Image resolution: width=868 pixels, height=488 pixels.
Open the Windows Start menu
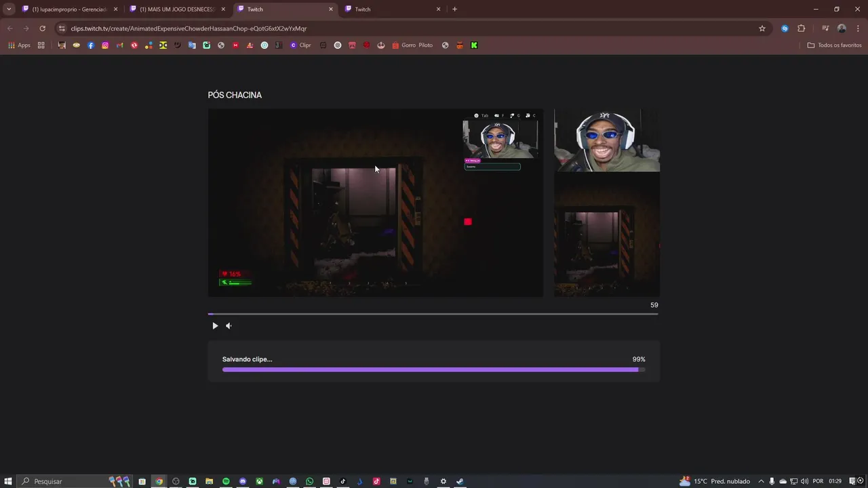[x=8, y=481]
